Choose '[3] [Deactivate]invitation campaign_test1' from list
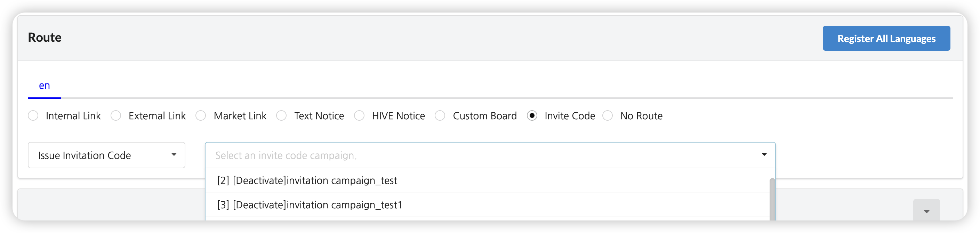The height and width of the screenshot is (233, 980). [310, 205]
